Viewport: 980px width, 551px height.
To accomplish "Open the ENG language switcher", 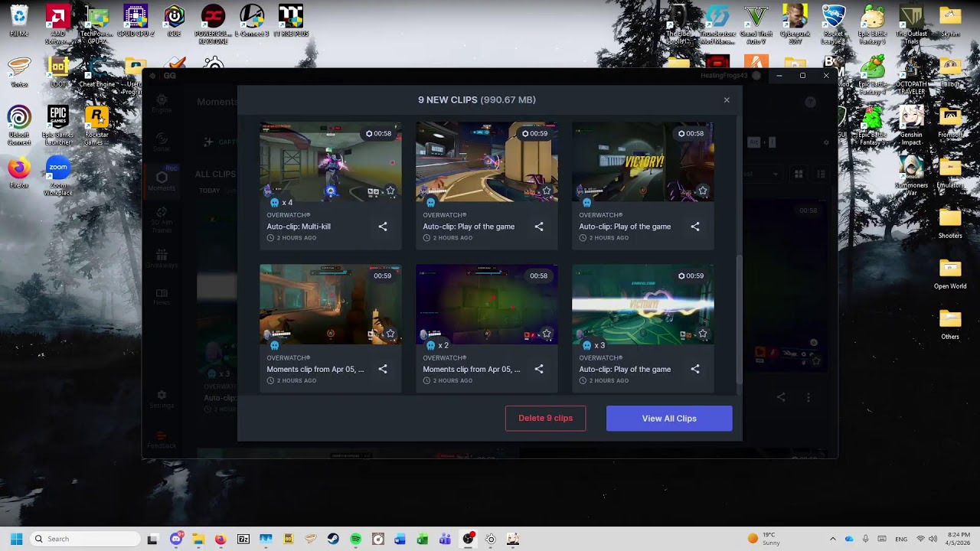I will tap(902, 539).
